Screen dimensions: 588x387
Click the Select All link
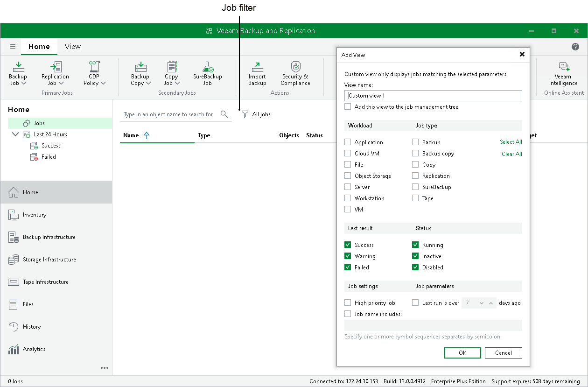click(511, 142)
